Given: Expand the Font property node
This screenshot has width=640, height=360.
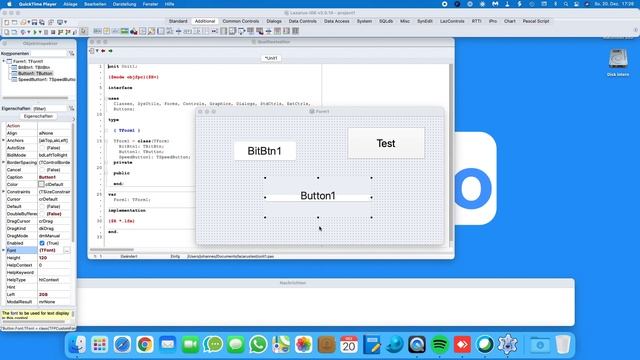Looking at the screenshot, I should pyautogui.click(x=3, y=250).
